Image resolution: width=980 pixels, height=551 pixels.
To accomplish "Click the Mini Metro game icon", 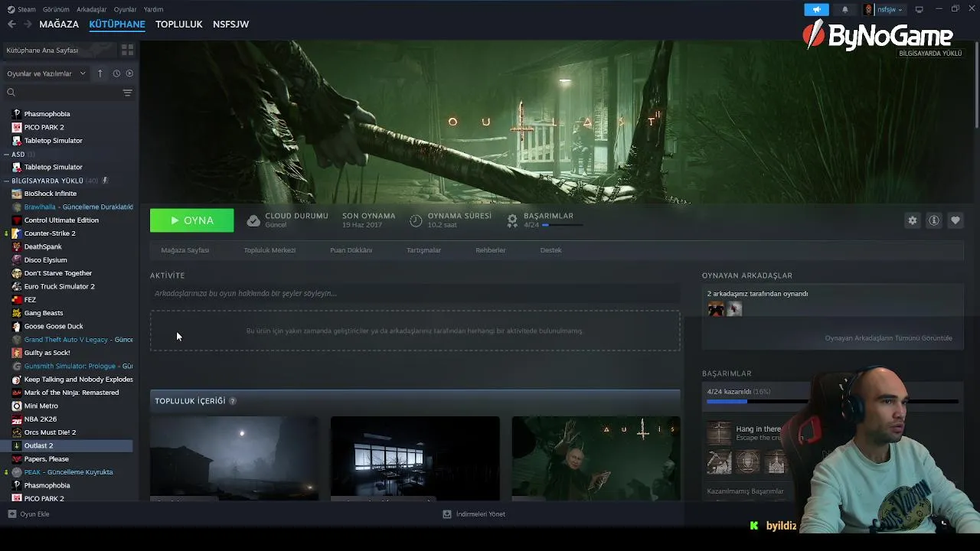I will click(17, 406).
